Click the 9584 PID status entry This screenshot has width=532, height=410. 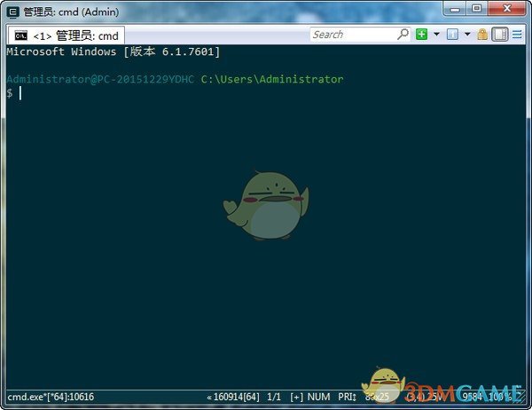click(x=473, y=397)
